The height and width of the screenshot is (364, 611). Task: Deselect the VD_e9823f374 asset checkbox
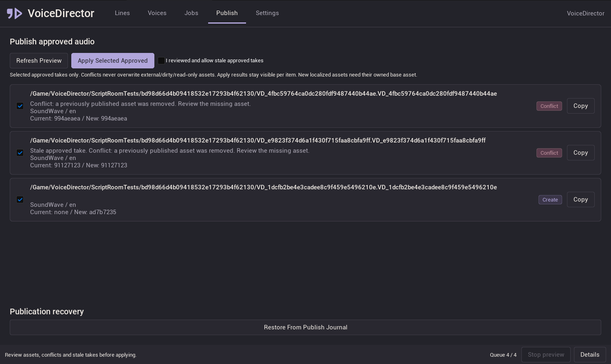[x=20, y=153]
